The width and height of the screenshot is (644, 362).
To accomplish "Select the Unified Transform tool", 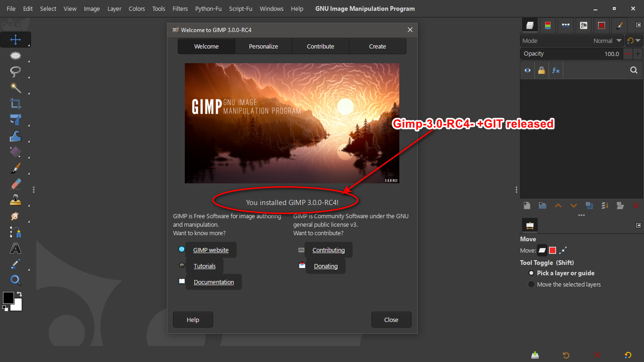I will [16, 120].
